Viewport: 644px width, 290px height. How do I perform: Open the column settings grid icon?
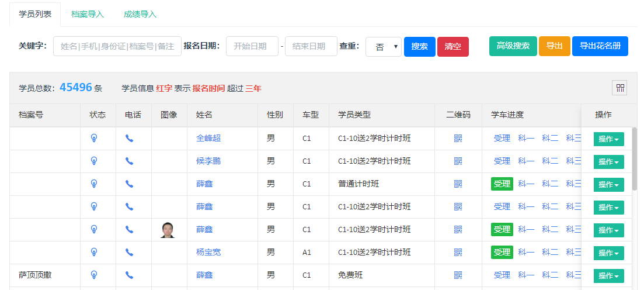tap(620, 88)
